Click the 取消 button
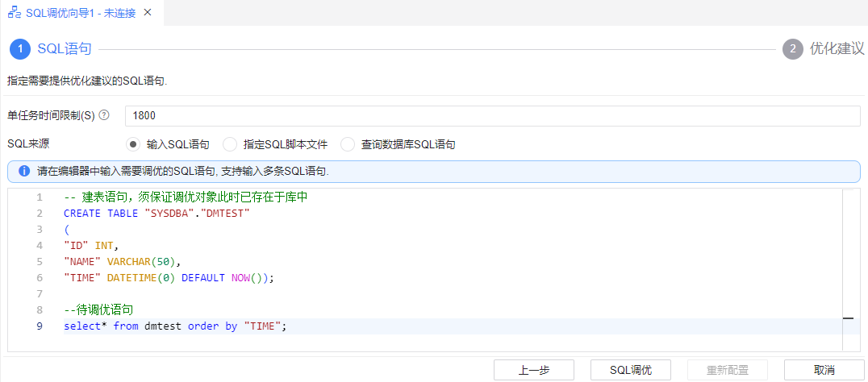The height and width of the screenshot is (382, 868). (x=824, y=371)
